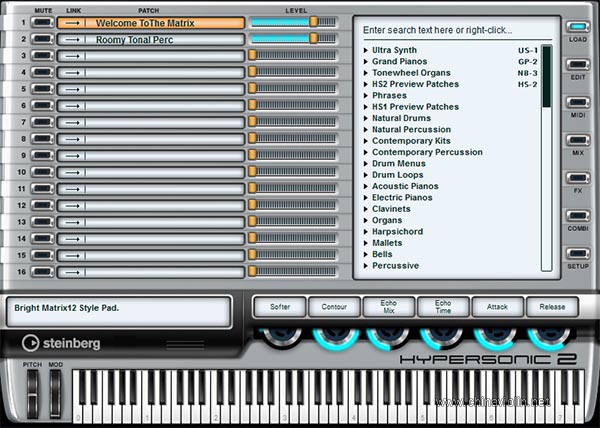Expand the Ultra Synth category
The image size is (600, 428).
click(x=365, y=49)
